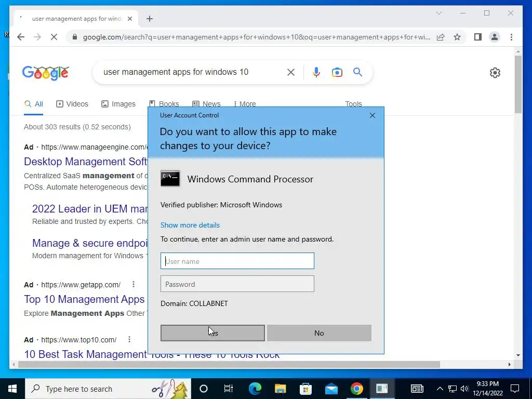Click the address bar URL
Screen dimensions: 532x399
point(257,37)
